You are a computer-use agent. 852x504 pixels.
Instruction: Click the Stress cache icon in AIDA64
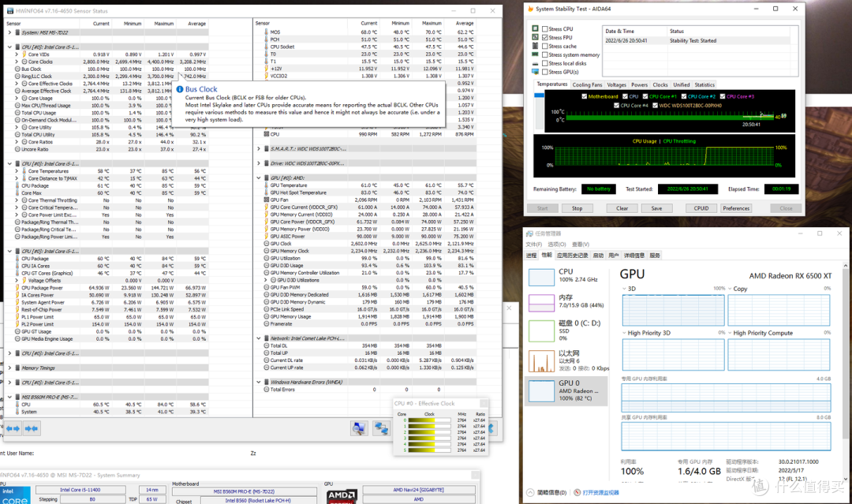click(x=535, y=47)
